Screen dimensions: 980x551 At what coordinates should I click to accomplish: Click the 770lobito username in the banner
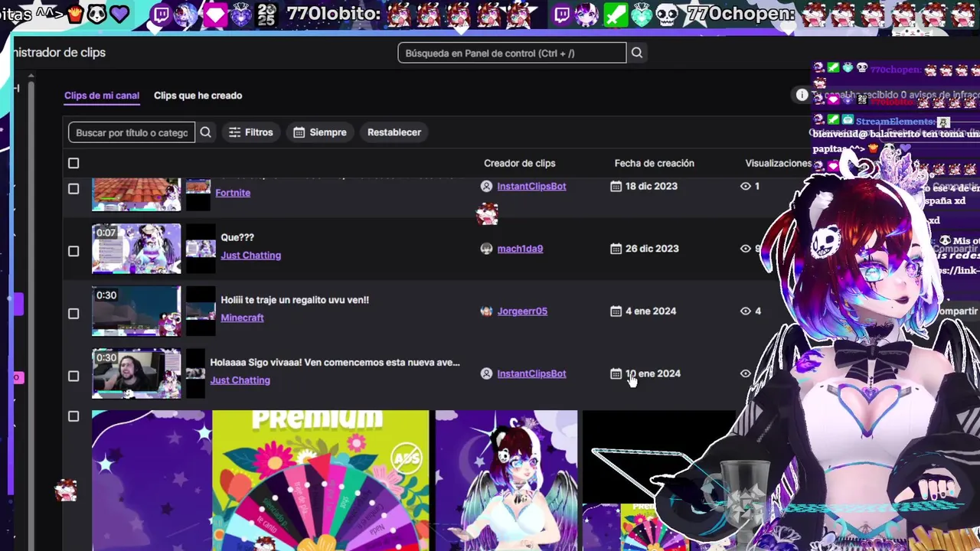[x=333, y=13]
